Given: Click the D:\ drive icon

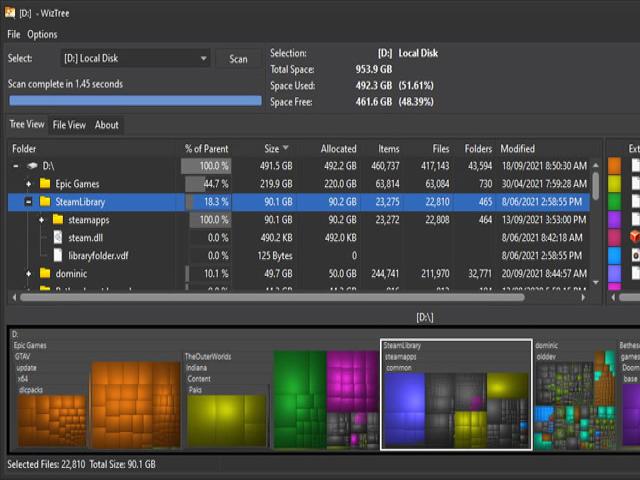Looking at the screenshot, I should [x=32, y=166].
